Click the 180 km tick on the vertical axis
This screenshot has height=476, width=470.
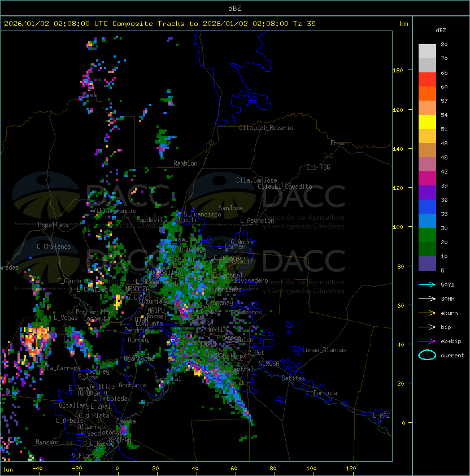[398, 71]
